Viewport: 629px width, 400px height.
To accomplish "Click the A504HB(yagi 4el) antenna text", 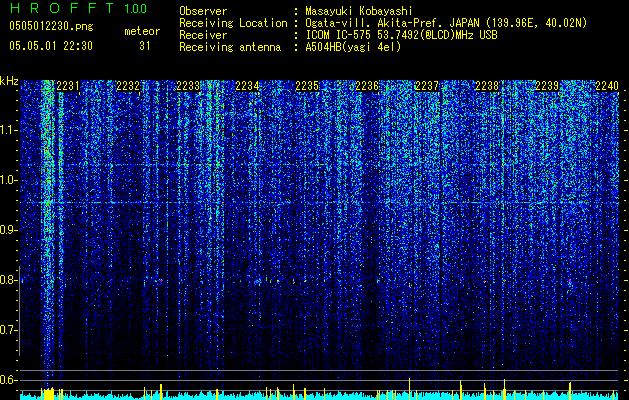I will [353, 47].
